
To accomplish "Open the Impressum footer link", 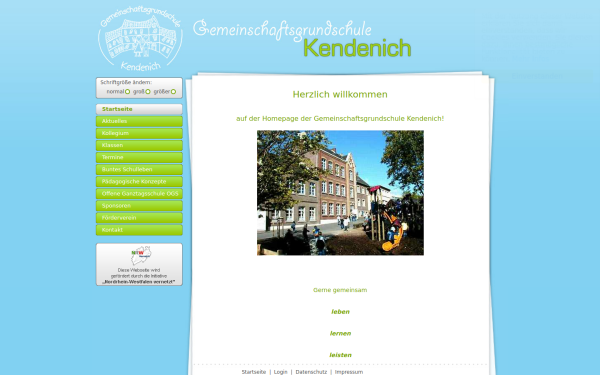I will coord(349,372).
